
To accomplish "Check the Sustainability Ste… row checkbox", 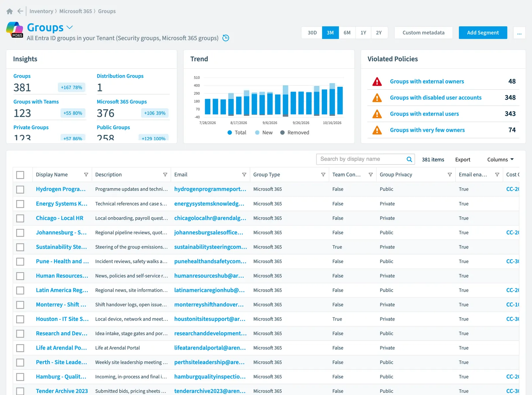I will 20,247.
